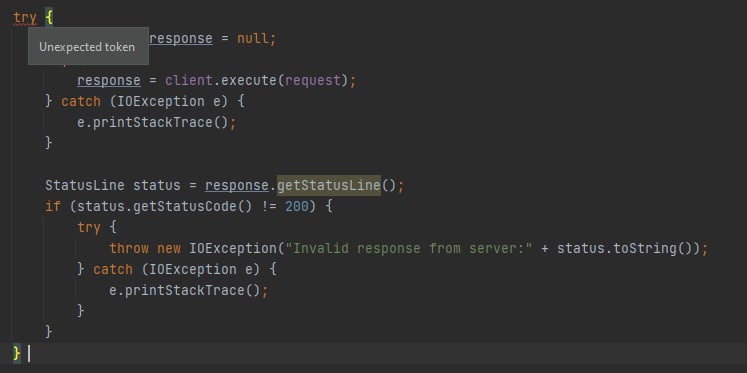Click underlined 'response' in the null assignment
This screenshot has height=373, width=747.
[x=181, y=39]
